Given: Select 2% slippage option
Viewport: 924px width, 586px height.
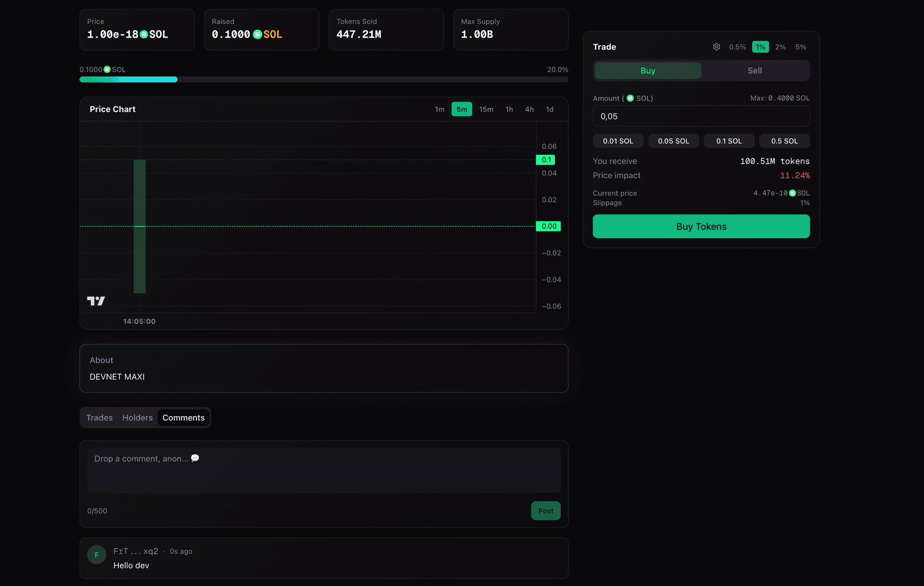Looking at the screenshot, I should 780,47.
